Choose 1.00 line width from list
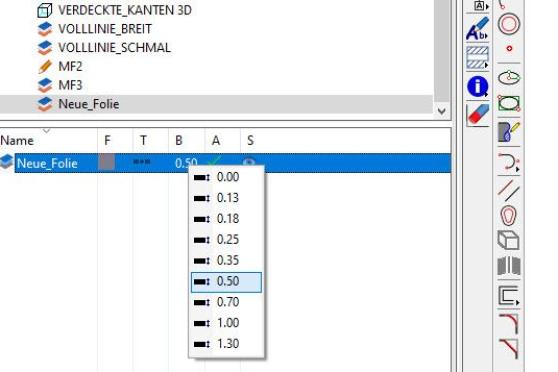 coord(226,323)
